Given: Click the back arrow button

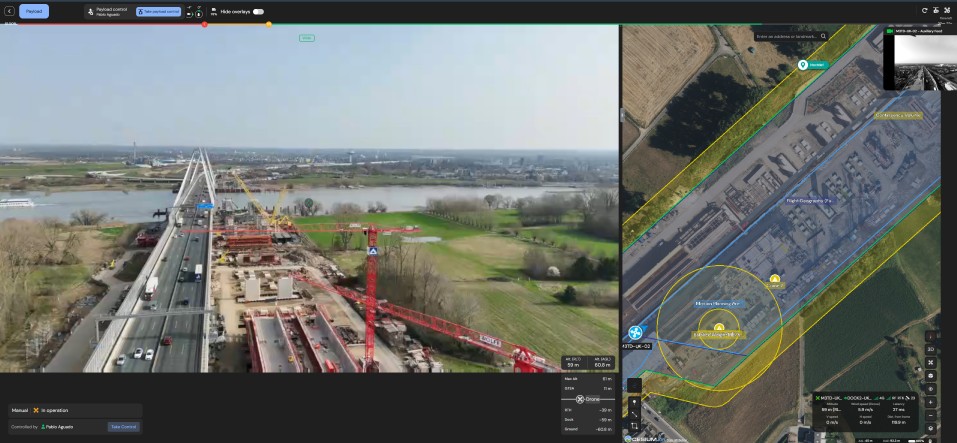Looking at the screenshot, I should coord(8,11).
